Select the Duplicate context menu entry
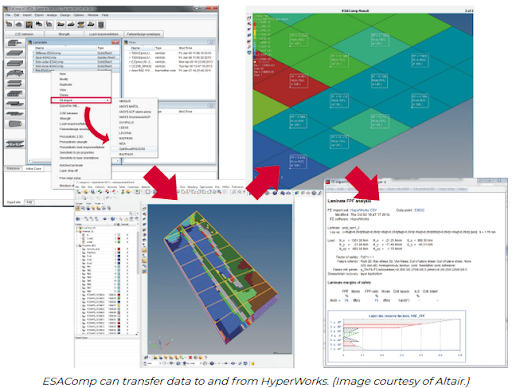The height and width of the screenshot is (388, 512). [x=66, y=84]
